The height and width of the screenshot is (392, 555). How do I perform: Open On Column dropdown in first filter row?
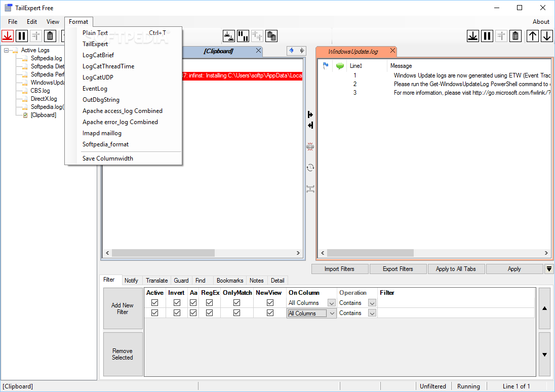332,303
